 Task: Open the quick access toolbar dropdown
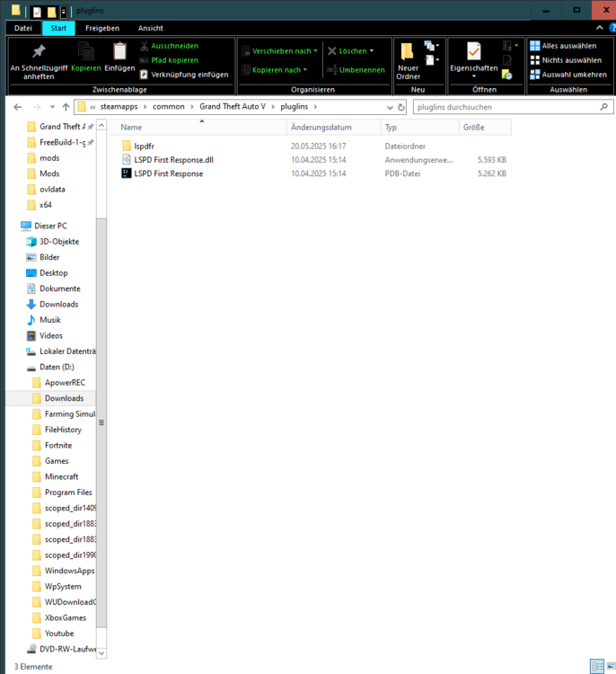click(x=64, y=12)
